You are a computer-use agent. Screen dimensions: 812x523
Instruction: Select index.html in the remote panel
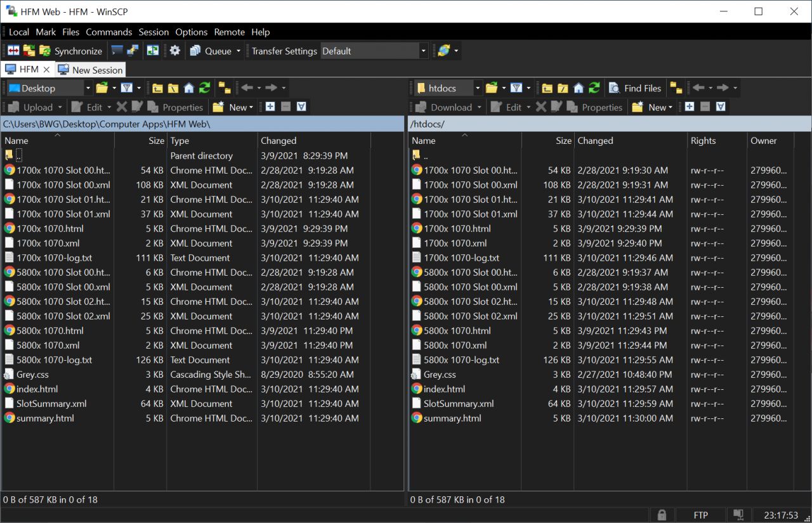point(444,389)
